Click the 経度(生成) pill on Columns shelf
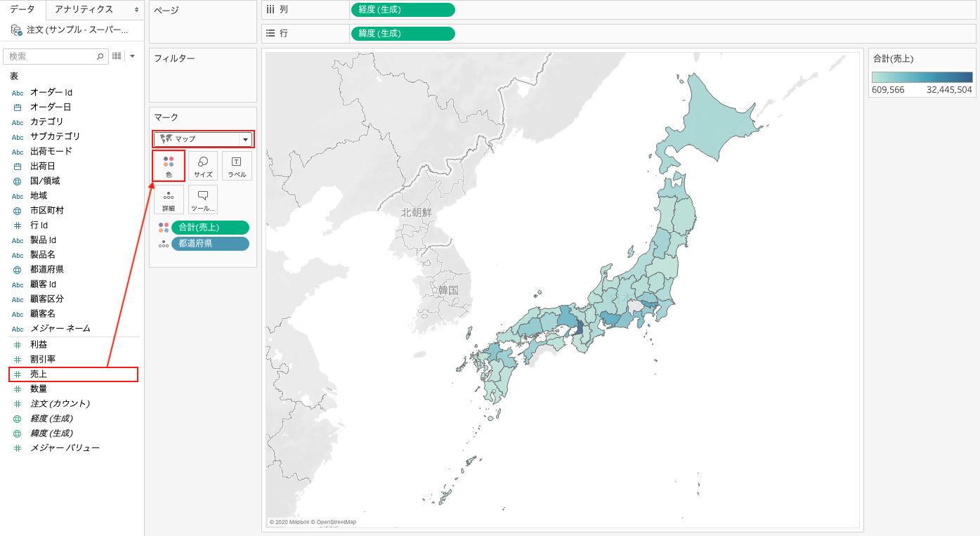The height and width of the screenshot is (536, 980). click(403, 10)
